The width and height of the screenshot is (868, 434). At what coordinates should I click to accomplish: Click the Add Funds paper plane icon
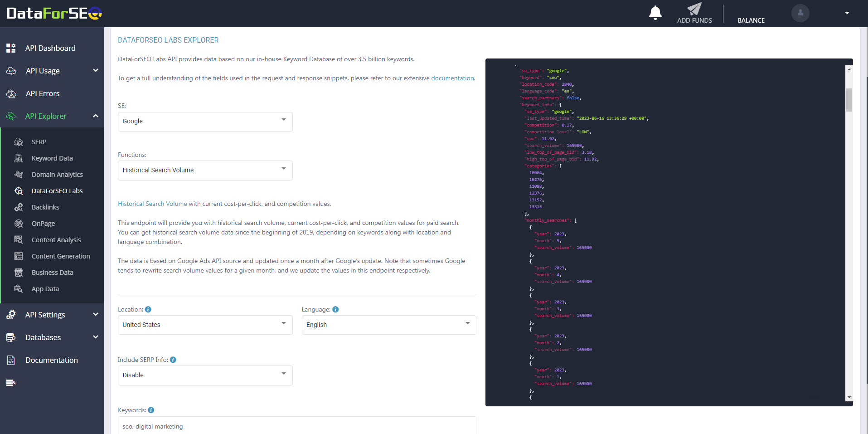[x=694, y=10]
